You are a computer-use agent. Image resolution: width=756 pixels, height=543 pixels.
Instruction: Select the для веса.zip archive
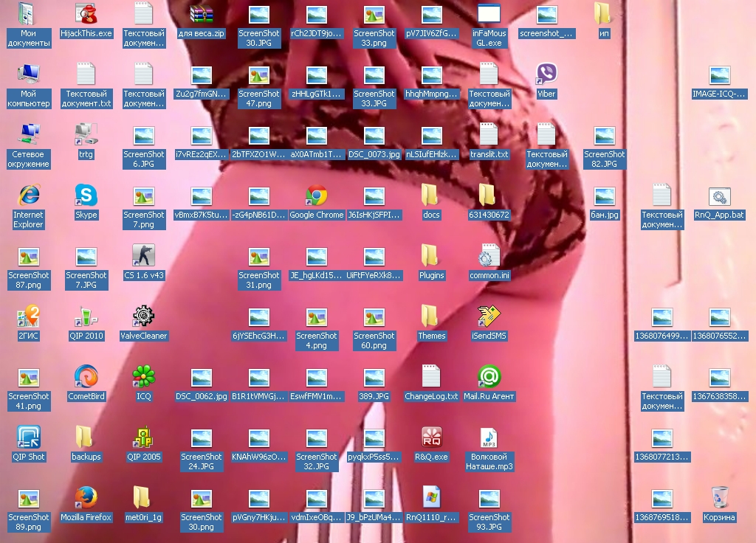tap(201, 14)
